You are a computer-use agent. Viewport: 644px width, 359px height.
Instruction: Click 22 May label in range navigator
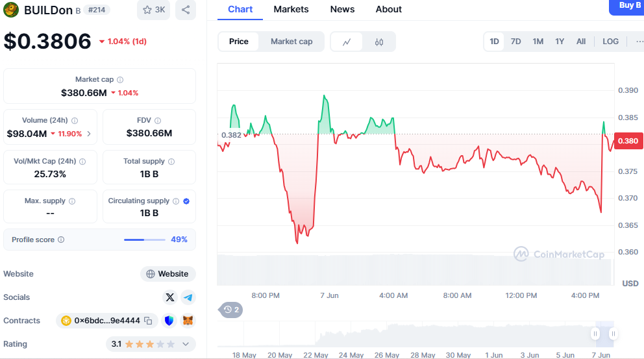coord(316,355)
